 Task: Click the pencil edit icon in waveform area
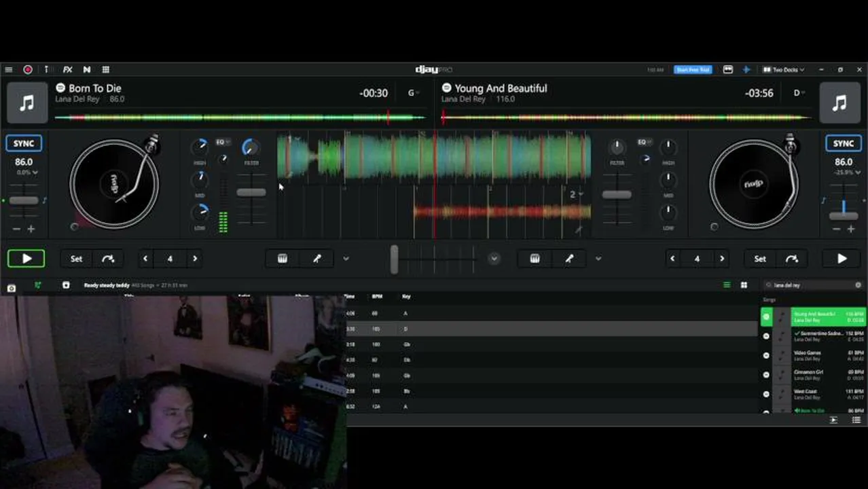579,230
